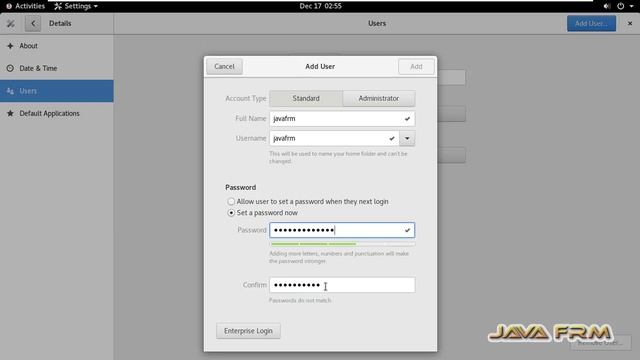640x360 pixels.
Task: Open the Users panel
Action: point(57,91)
